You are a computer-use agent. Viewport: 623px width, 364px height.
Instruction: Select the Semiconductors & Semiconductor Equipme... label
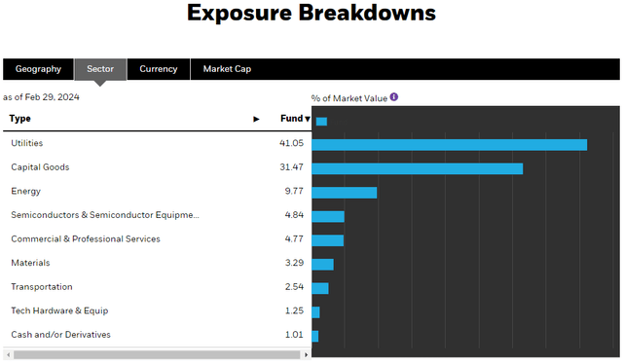click(105, 215)
